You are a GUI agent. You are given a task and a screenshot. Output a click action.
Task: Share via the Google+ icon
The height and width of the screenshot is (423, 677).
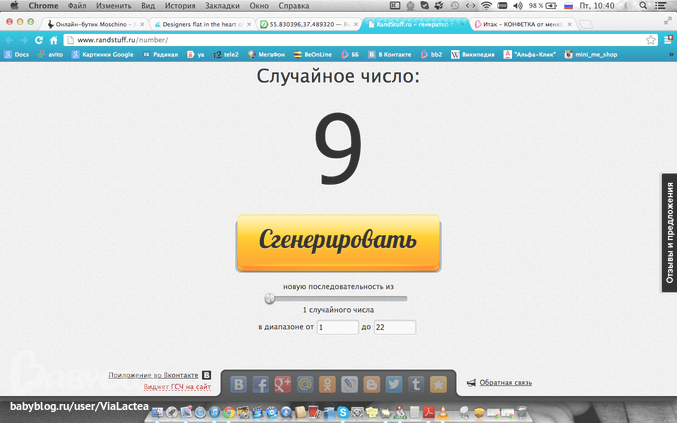[x=283, y=383]
